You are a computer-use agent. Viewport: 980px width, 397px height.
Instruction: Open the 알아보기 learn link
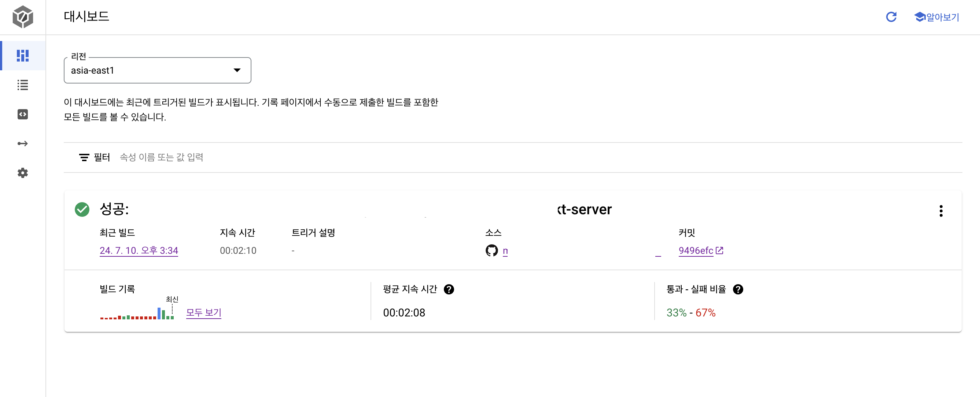(x=937, y=17)
